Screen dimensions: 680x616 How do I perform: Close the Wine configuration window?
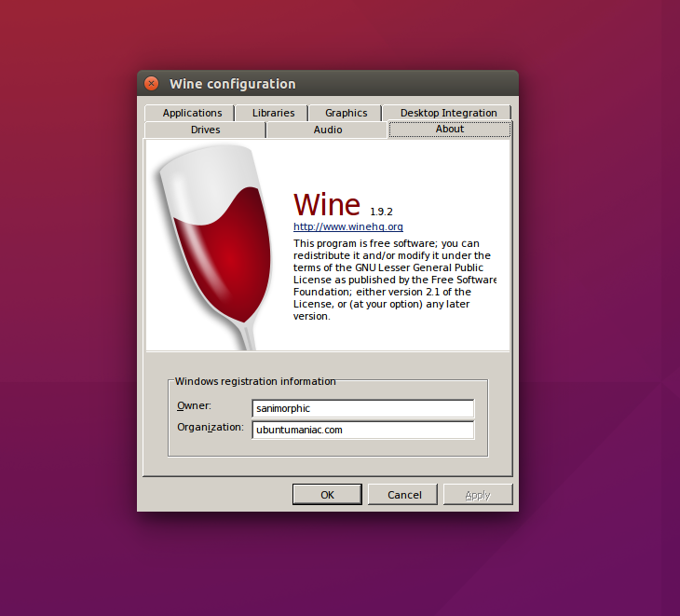pyautogui.click(x=151, y=83)
